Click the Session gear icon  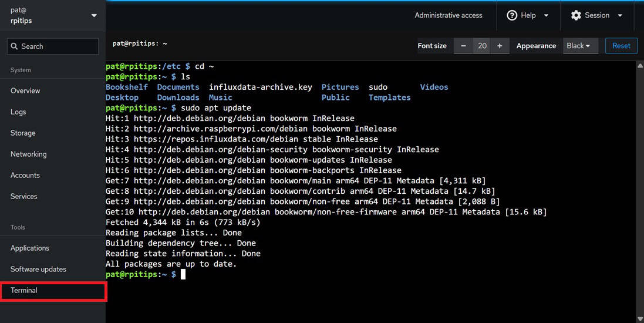[576, 15]
